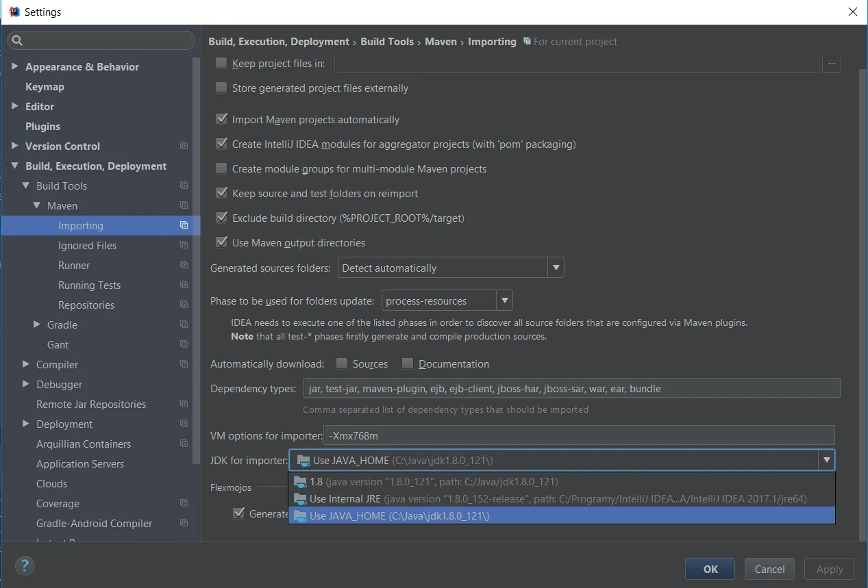Uncheck Import Maven projects automatically
The image size is (868, 588).
(221, 119)
